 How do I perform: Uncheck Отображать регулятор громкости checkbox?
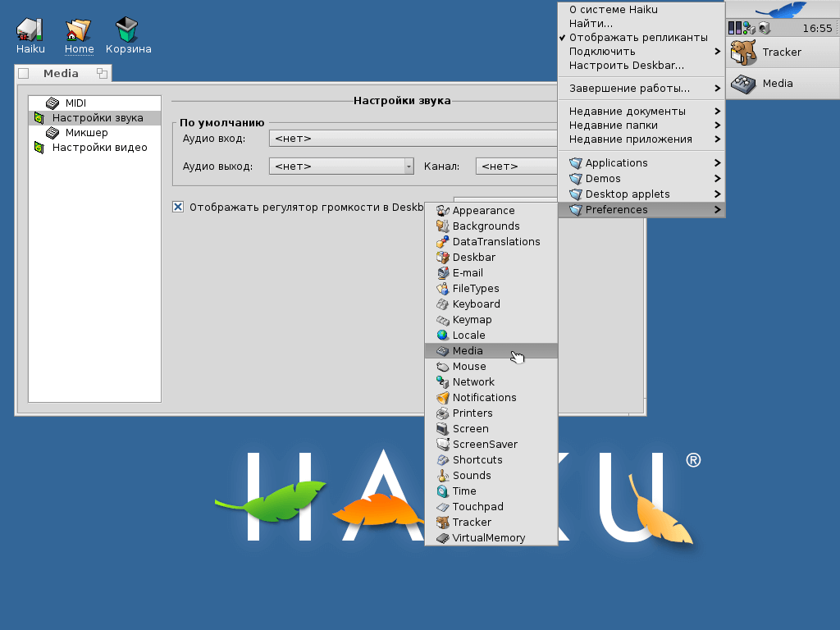click(178, 207)
